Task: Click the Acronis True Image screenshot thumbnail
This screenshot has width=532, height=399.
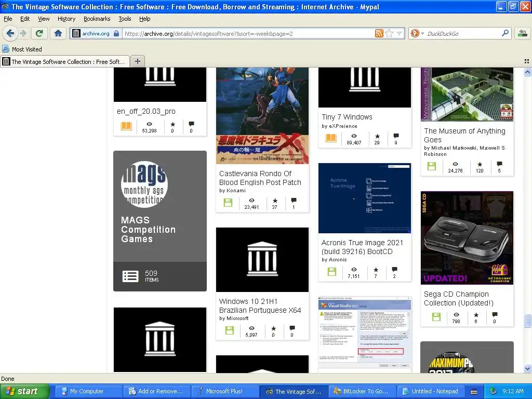Action: pos(364,198)
